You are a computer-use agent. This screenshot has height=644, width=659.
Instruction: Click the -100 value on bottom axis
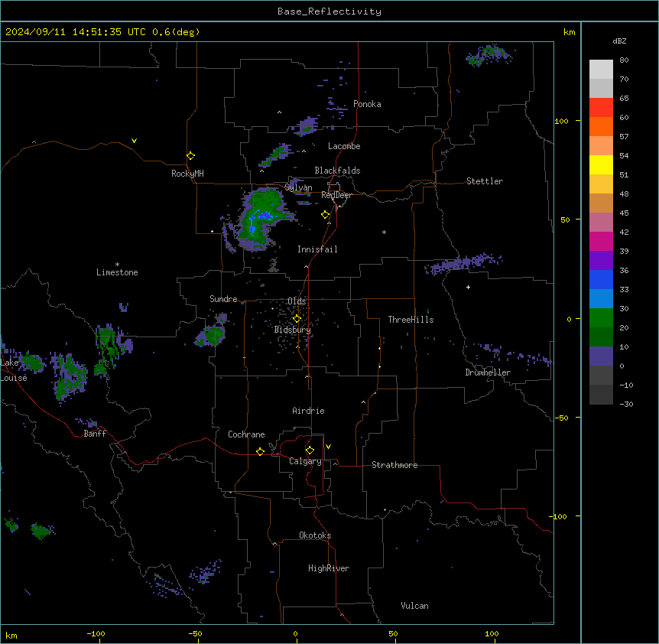(x=96, y=633)
